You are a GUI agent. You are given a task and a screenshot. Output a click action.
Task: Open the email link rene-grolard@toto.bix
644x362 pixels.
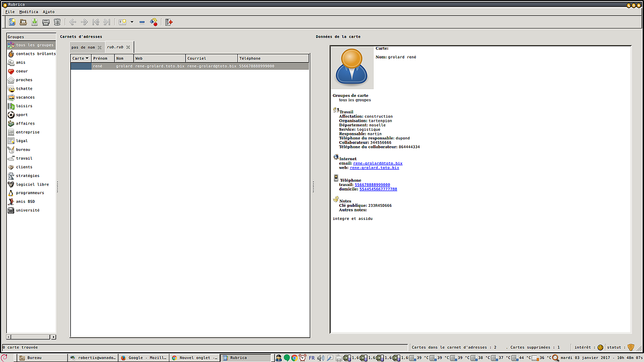pos(378,163)
